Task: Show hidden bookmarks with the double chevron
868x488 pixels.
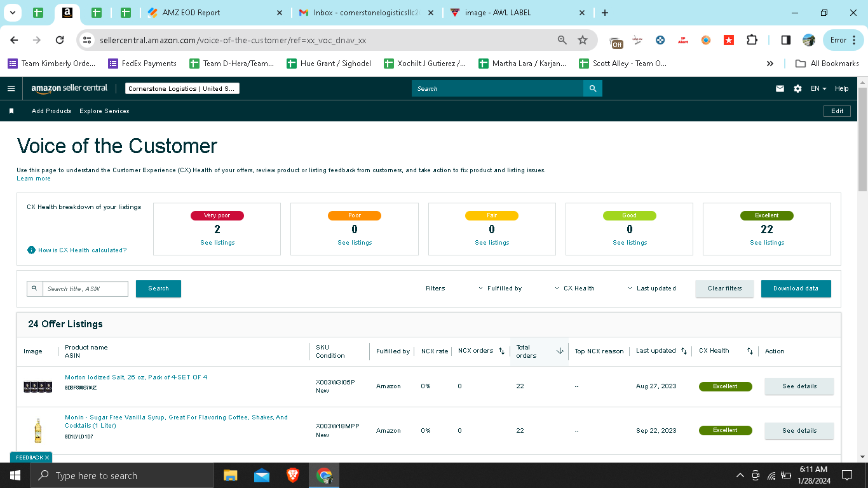Action: (x=770, y=64)
